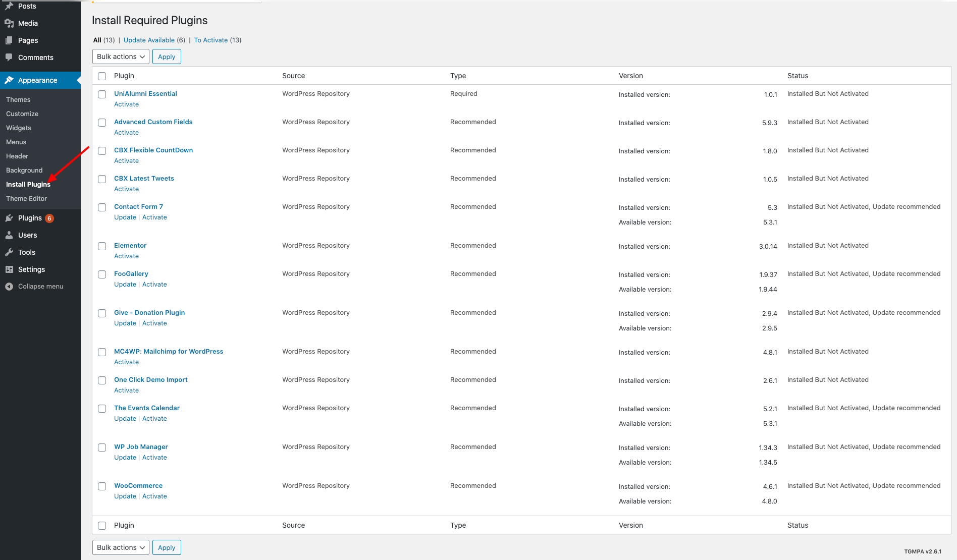This screenshot has width=957, height=560.
Task: Select the Contact Form 7 checkbox
Action: pos(102,207)
